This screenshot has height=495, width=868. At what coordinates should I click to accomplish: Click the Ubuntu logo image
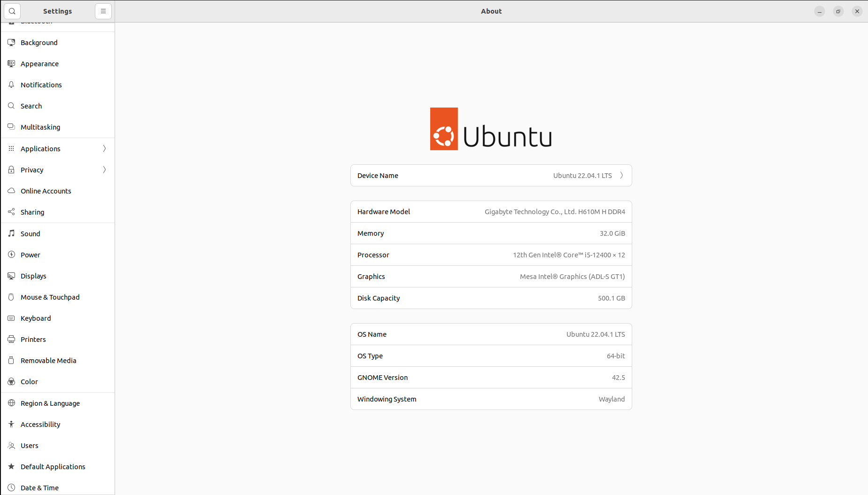[x=491, y=129]
